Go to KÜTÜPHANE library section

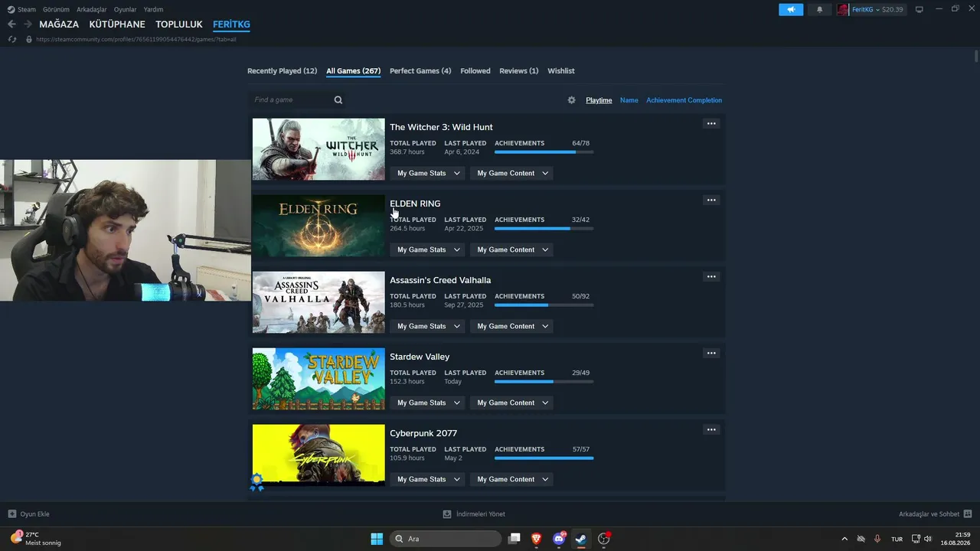pos(117,24)
